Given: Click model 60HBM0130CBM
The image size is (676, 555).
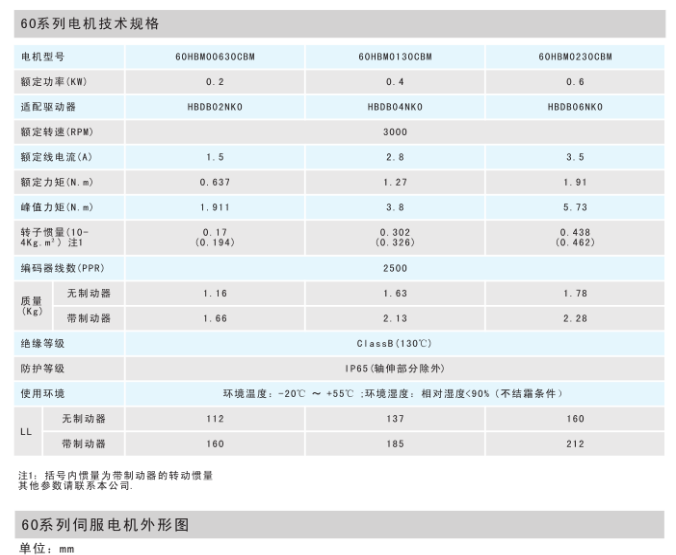Looking at the screenshot, I should (395, 56).
